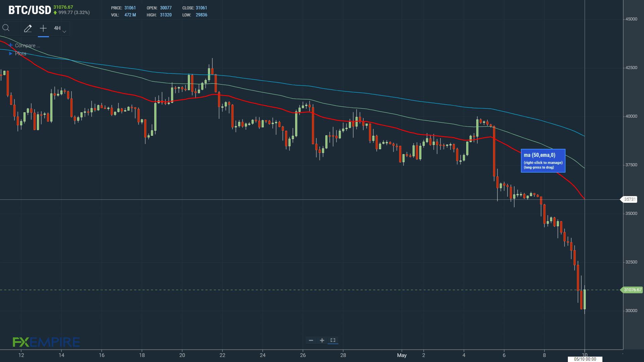Image resolution: width=644 pixels, height=362 pixels.
Task: Click date 20 on time axis
Action: [182, 355]
